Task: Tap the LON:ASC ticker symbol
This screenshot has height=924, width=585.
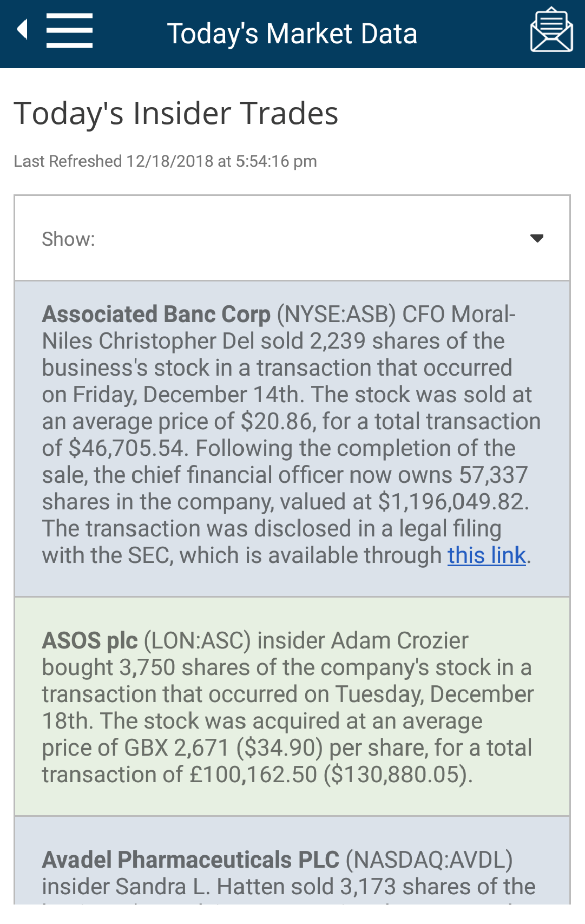Action: click(197, 641)
